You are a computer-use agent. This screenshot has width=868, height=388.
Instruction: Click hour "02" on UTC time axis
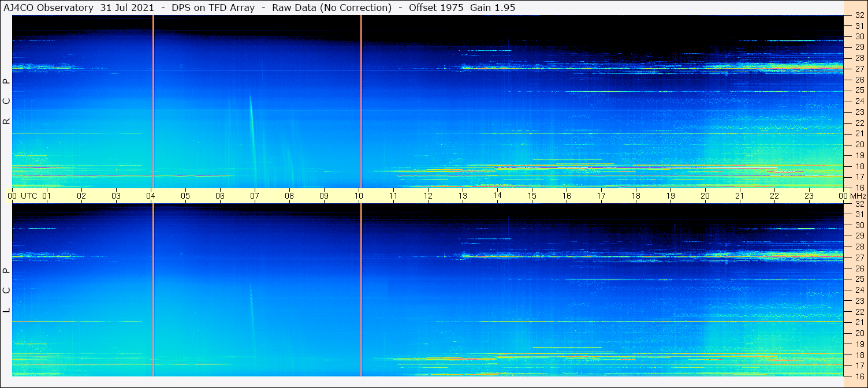(x=81, y=196)
